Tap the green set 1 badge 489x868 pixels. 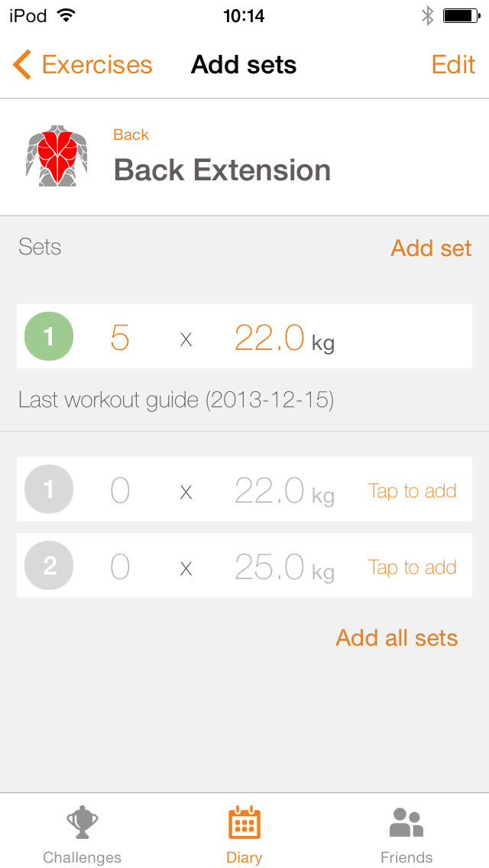coord(49,336)
